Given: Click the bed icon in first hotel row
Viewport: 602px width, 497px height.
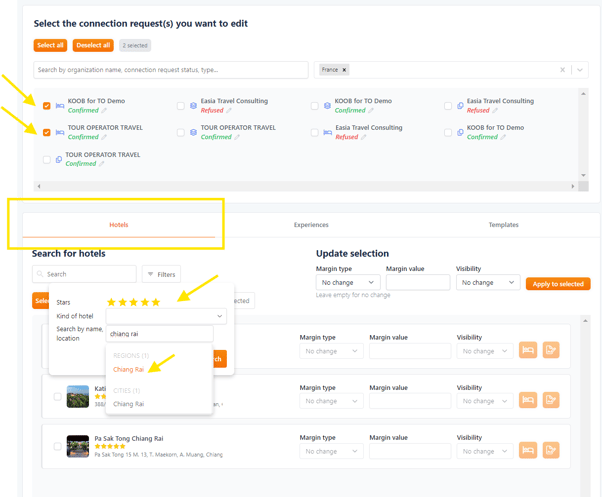Looking at the screenshot, I should click(x=529, y=351).
